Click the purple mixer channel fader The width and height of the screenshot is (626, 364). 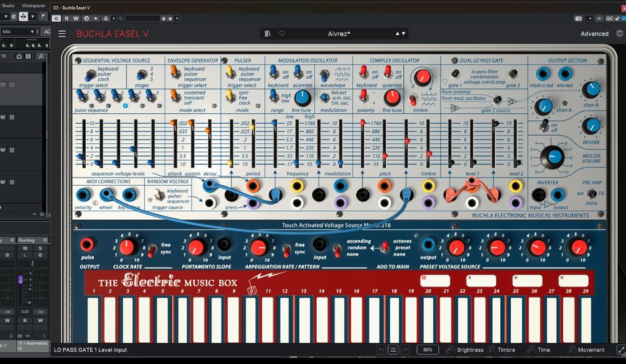(21, 280)
